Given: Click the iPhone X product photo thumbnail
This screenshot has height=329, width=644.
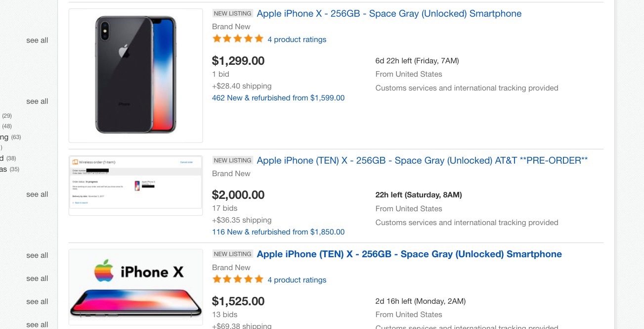Looking at the screenshot, I should click(135, 75).
